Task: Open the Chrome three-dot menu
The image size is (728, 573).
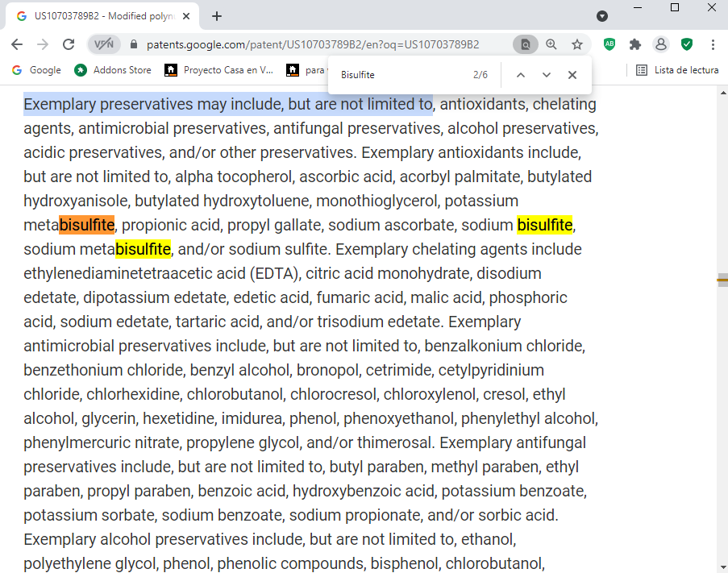Action: (713, 44)
